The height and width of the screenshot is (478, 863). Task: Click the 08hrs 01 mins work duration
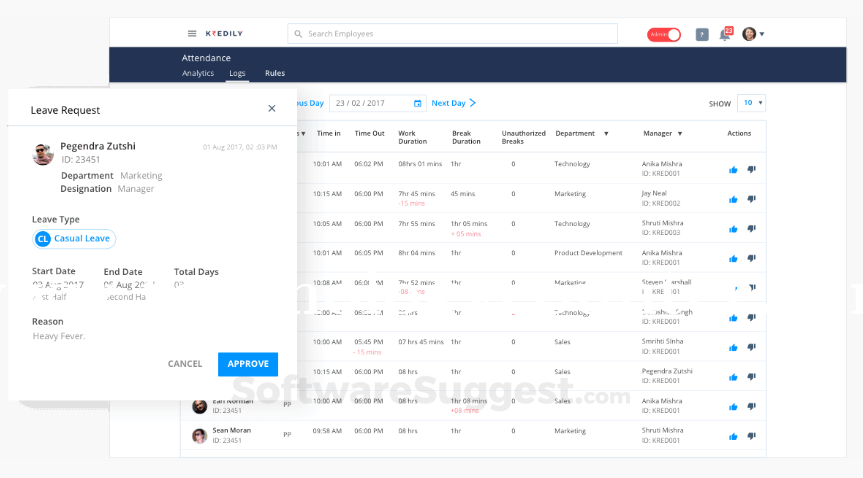coord(420,164)
